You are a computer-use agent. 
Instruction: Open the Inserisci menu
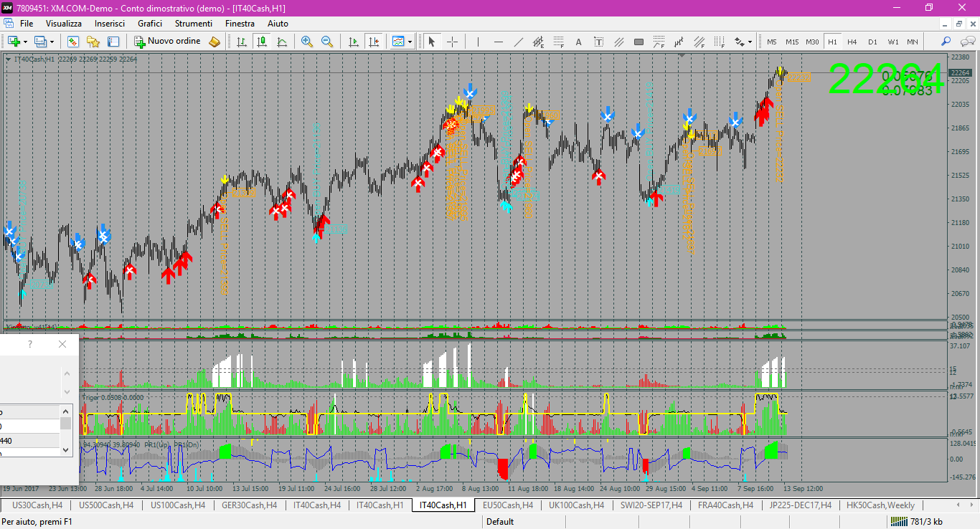(110, 24)
